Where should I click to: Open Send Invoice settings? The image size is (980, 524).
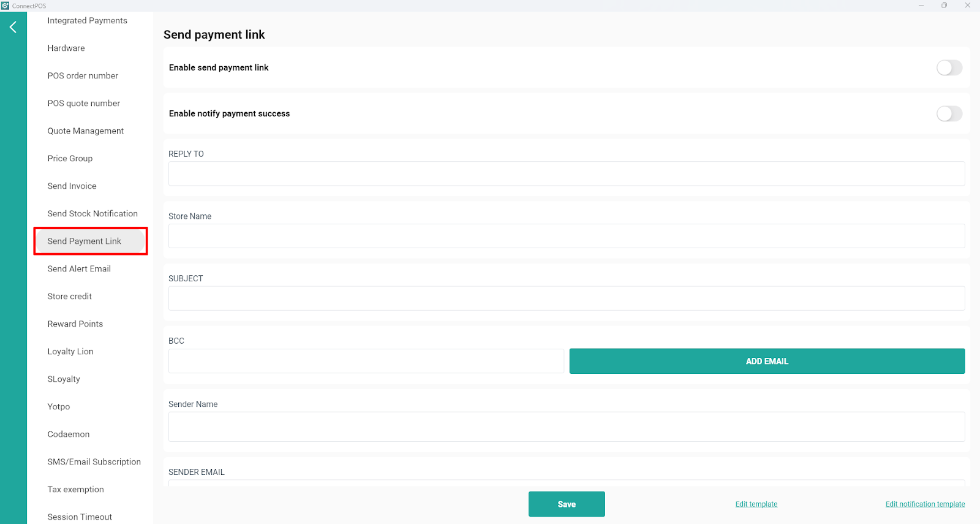(72, 186)
